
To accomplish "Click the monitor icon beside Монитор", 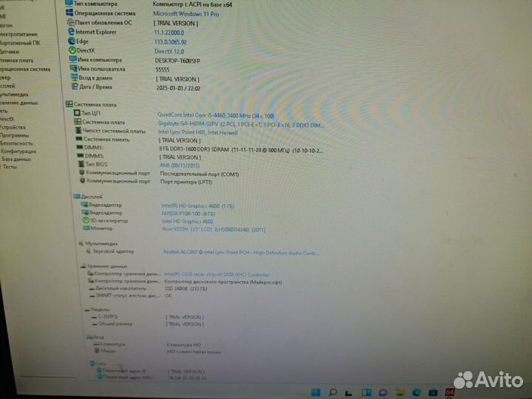I will click(86, 228).
